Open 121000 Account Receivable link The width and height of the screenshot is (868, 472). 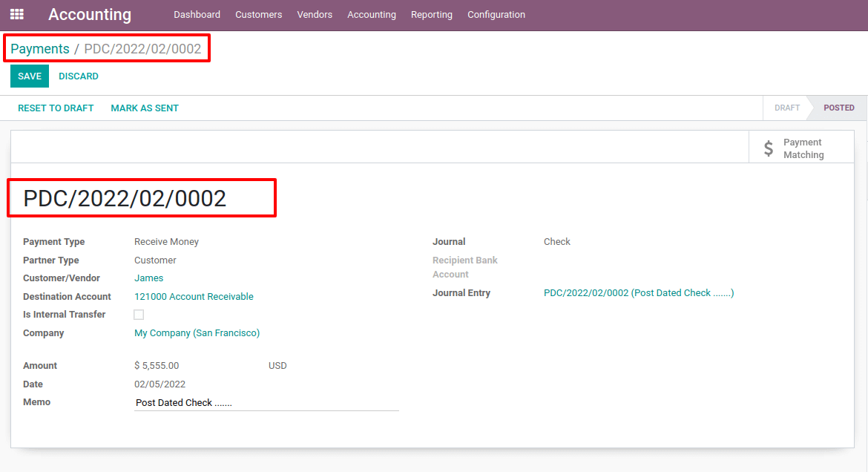[194, 296]
